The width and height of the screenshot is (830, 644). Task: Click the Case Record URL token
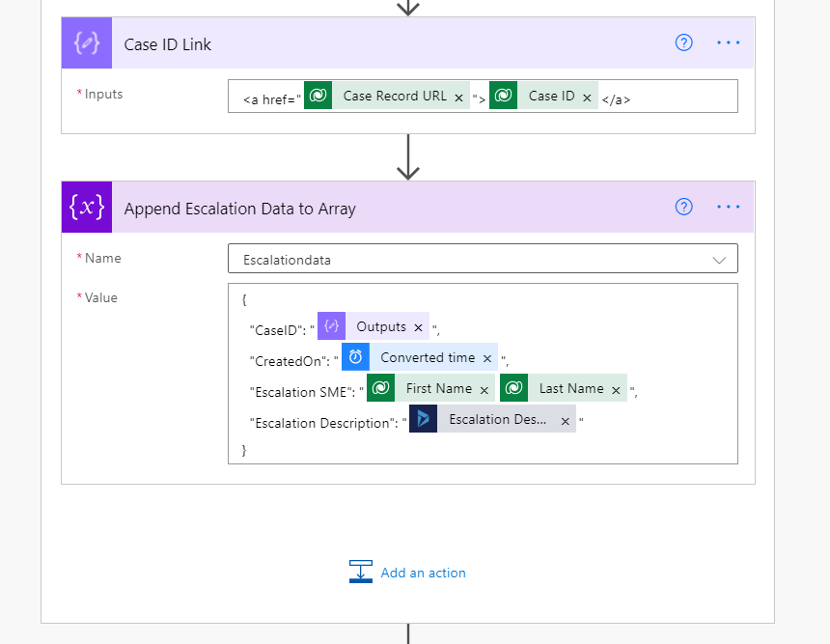tap(394, 96)
